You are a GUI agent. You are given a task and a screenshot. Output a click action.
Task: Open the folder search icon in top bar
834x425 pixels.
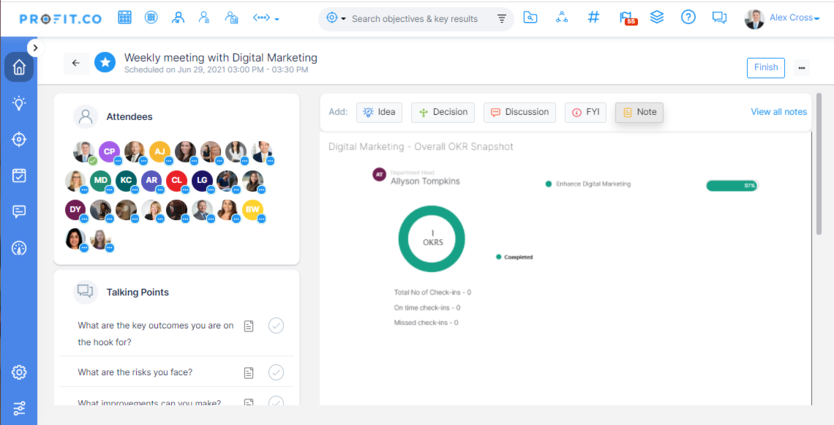(x=530, y=18)
